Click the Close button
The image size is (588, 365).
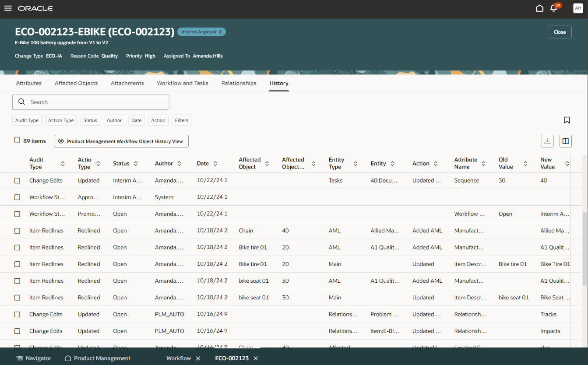(560, 32)
